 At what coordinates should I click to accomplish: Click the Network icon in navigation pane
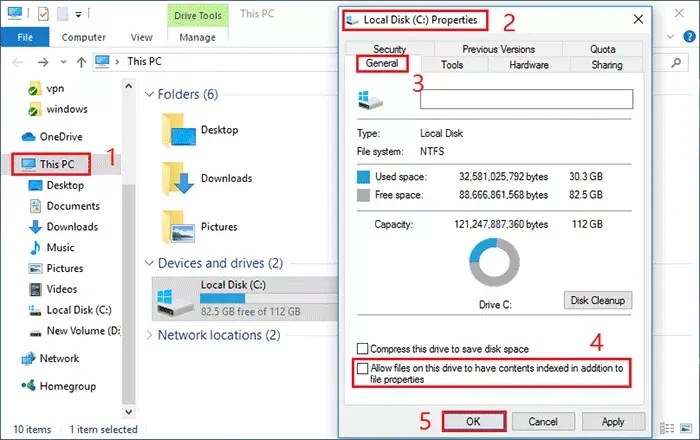[x=29, y=358]
